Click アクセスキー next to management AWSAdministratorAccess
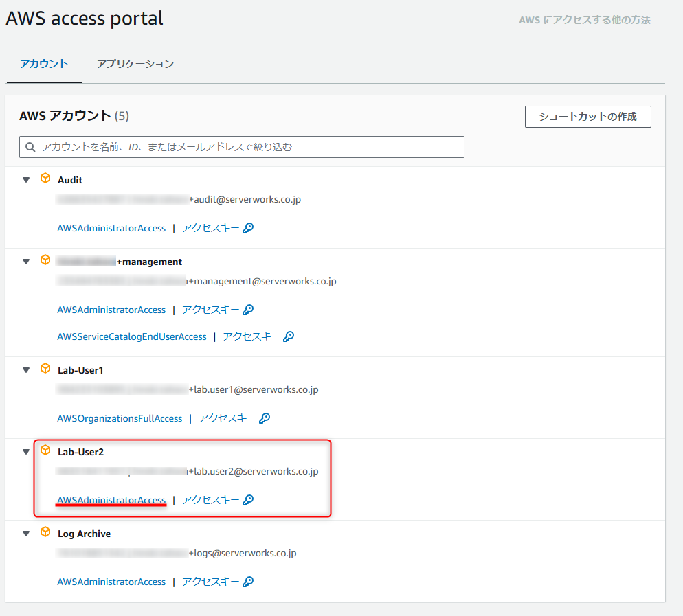Viewport: 683px width, 616px height. (210, 310)
